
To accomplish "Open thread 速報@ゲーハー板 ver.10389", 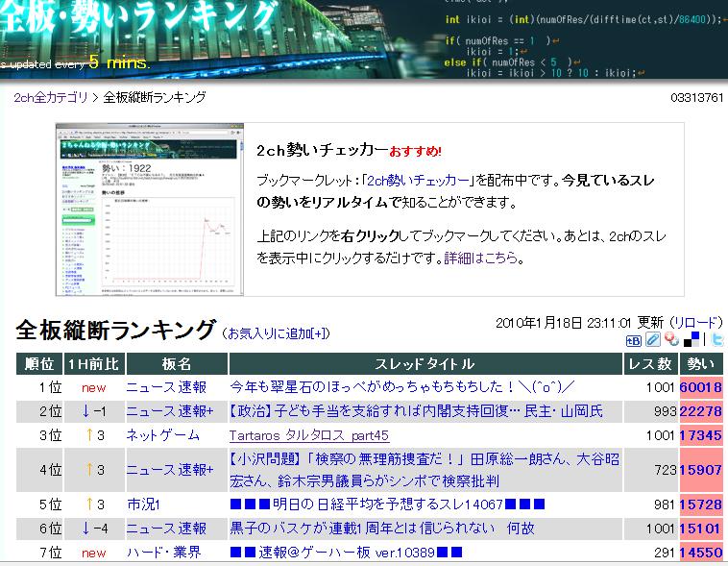I will [346, 553].
